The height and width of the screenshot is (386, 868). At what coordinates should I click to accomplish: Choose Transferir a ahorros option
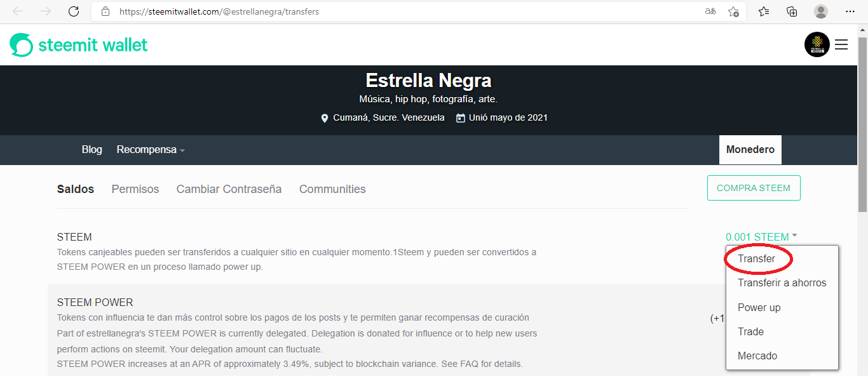pos(782,283)
